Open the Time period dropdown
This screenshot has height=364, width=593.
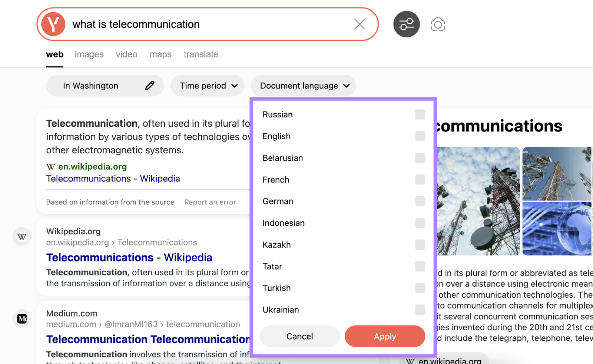pos(207,86)
